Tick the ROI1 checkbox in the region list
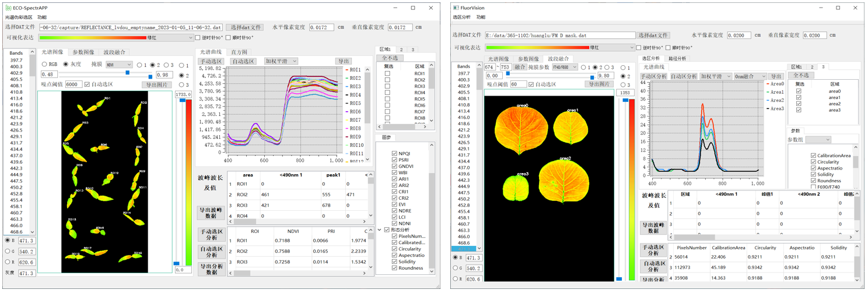Image resolution: width=868 pixels, height=293 pixels. tap(387, 74)
